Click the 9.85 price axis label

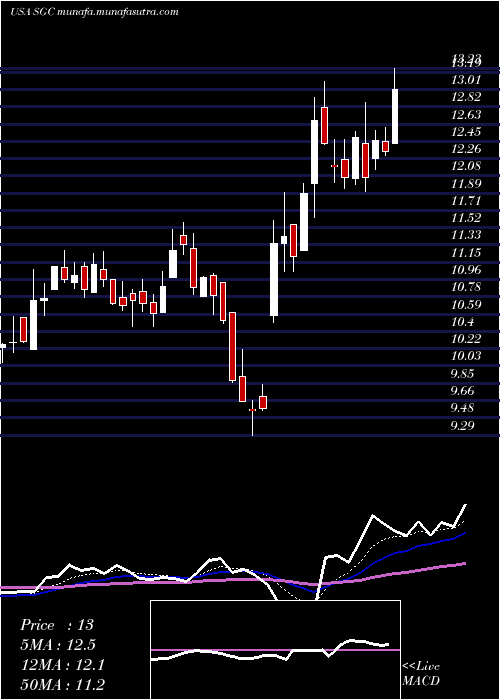pyautogui.click(x=463, y=373)
